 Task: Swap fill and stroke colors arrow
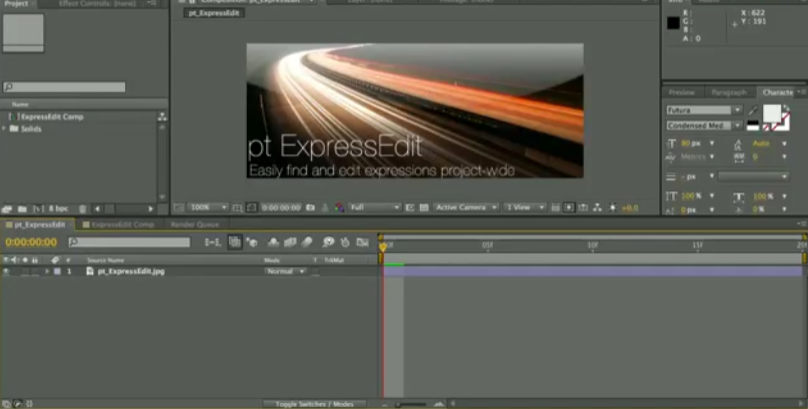(785, 108)
